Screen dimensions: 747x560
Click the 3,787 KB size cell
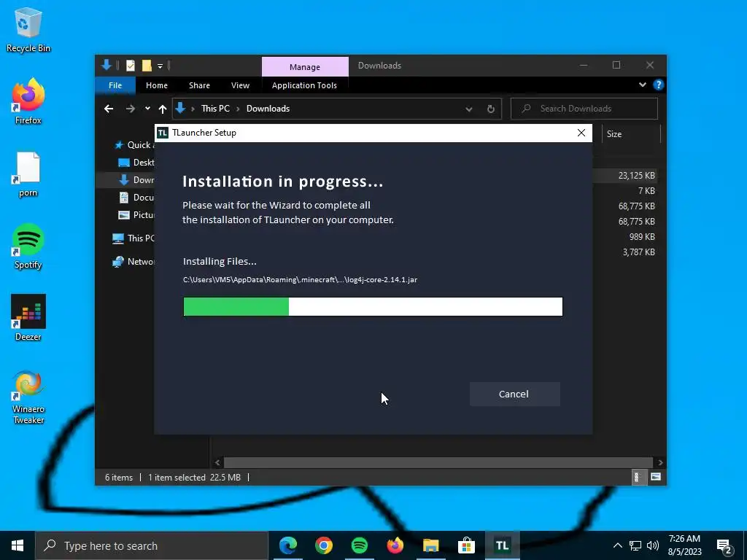click(638, 252)
